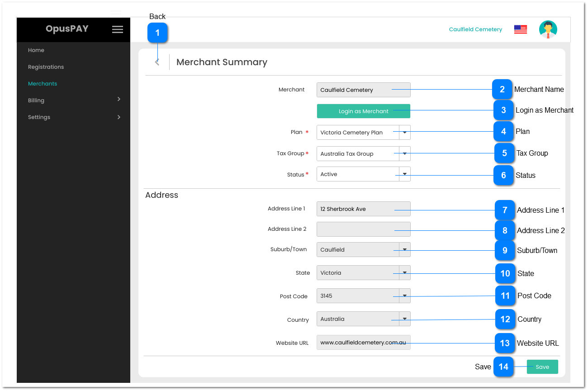Click the Website URL input field
This screenshot has width=588, height=391.
(363, 343)
